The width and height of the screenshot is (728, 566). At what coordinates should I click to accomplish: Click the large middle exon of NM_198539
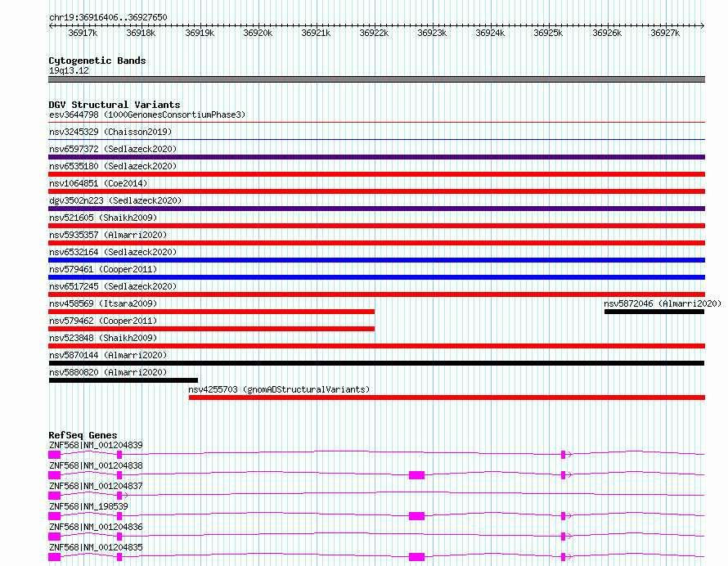[416, 516]
